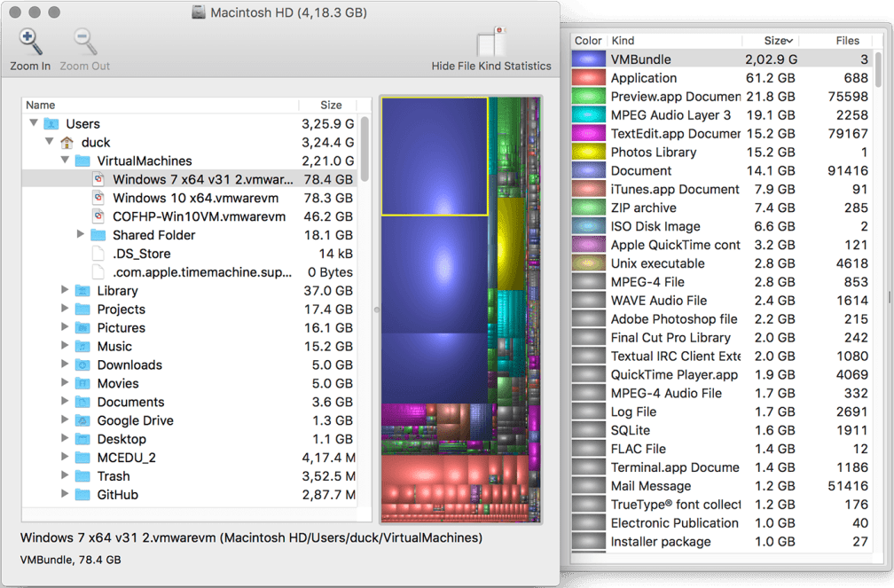Select the Preview.app Document kind row
Image resolution: width=894 pixels, height=588 pixels.
pyautogui.click(x=722, y=97)
